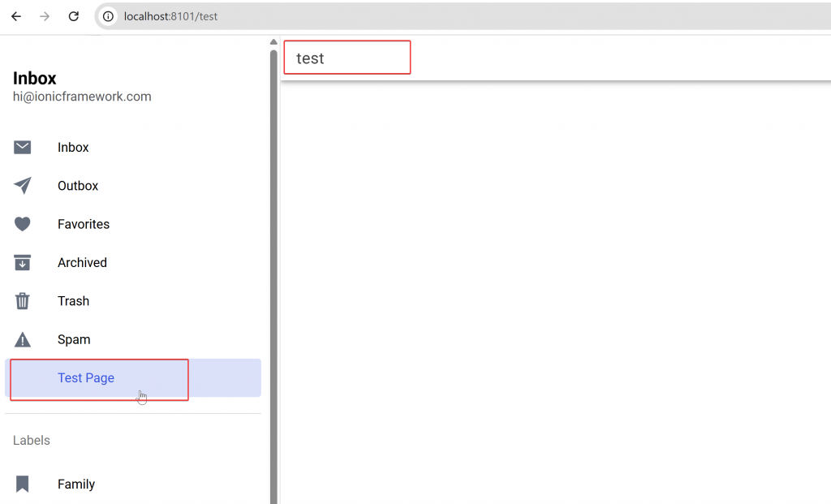Viewport: 831px width, 504px height.
Task: Click the Archived box icon
Action: 23,263
